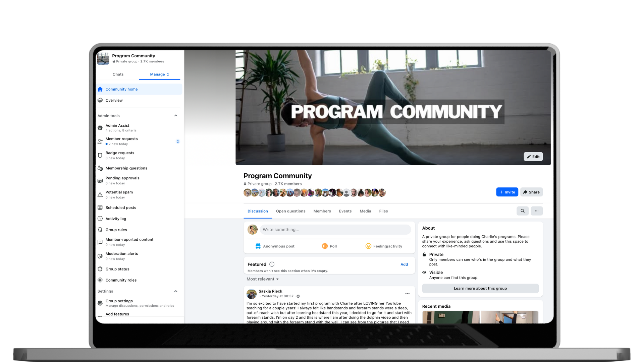The height and width of the screenshot is (362, 644).
Task: Click the Featured section info icon
Action: [272, 264]
